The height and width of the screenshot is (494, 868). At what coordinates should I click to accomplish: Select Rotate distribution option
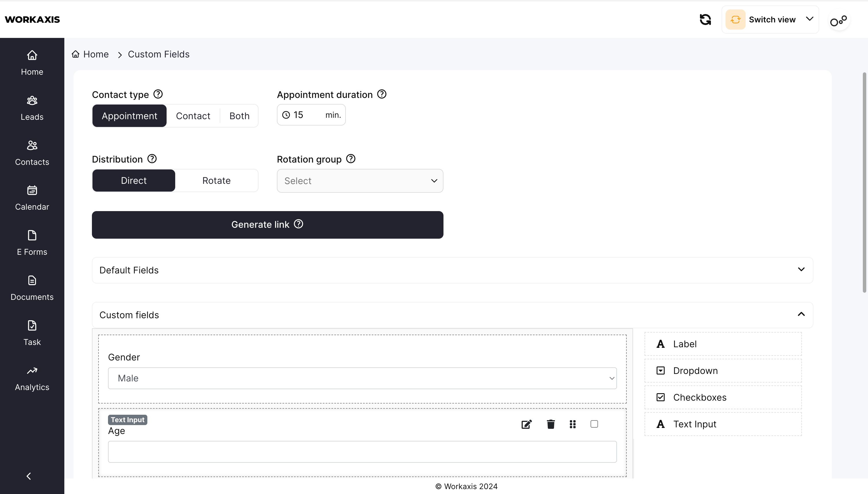(x=216, y=180)
